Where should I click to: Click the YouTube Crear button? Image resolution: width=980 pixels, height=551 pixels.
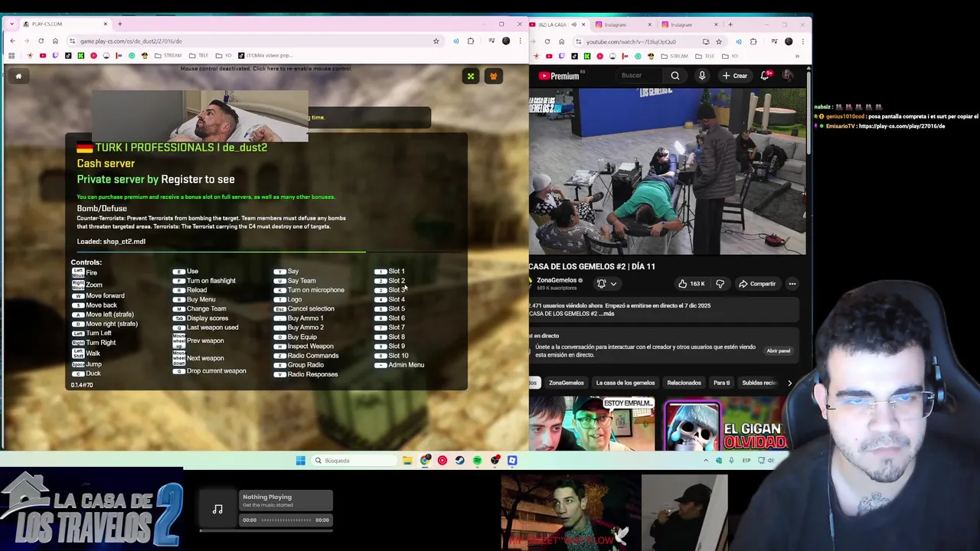734,76
